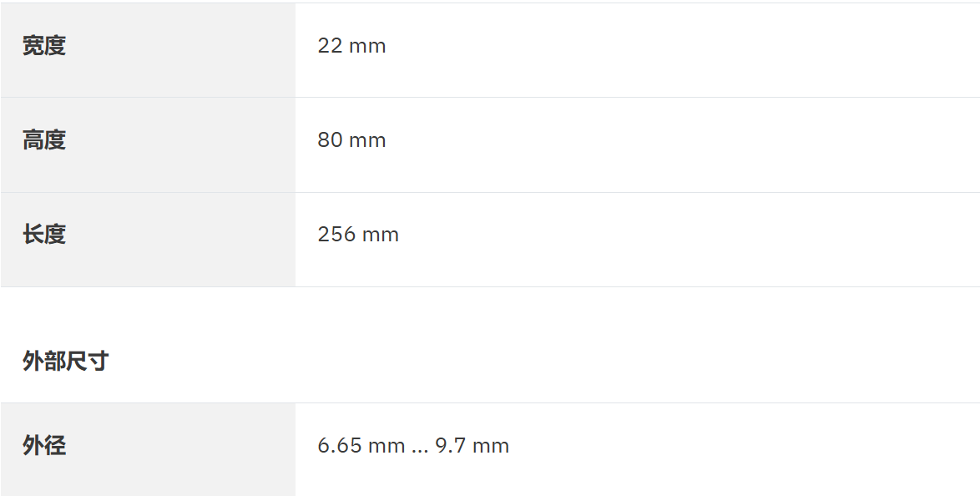
Task: Click the 宽度 row label
Action: 43,46
